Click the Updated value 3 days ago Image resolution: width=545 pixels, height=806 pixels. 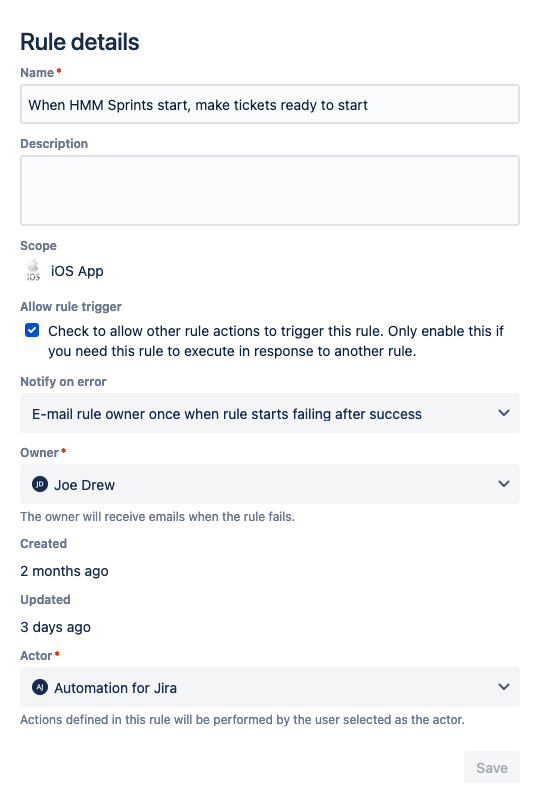point(56,627)
